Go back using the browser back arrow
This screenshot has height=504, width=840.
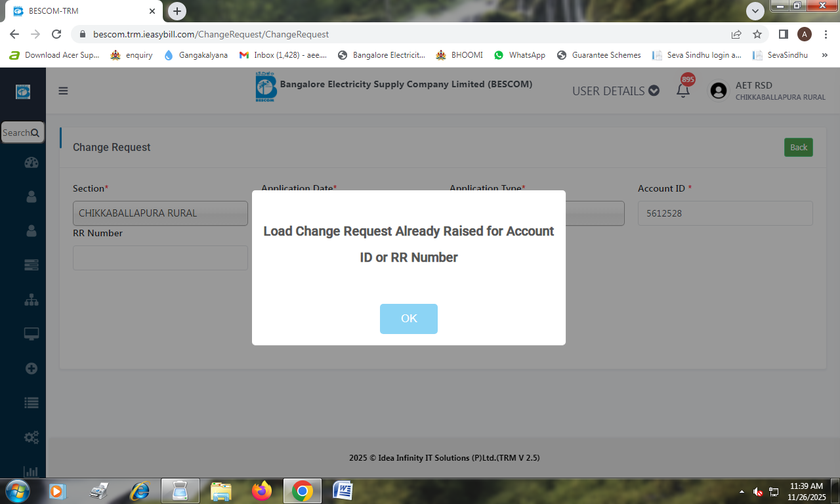pos(14,34)
